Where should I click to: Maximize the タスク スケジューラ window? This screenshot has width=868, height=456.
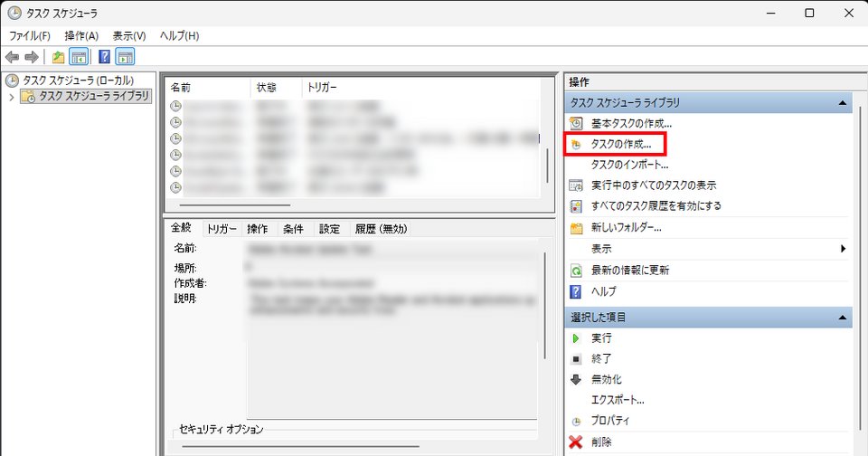pyautogui.click(x=809, y=13)
